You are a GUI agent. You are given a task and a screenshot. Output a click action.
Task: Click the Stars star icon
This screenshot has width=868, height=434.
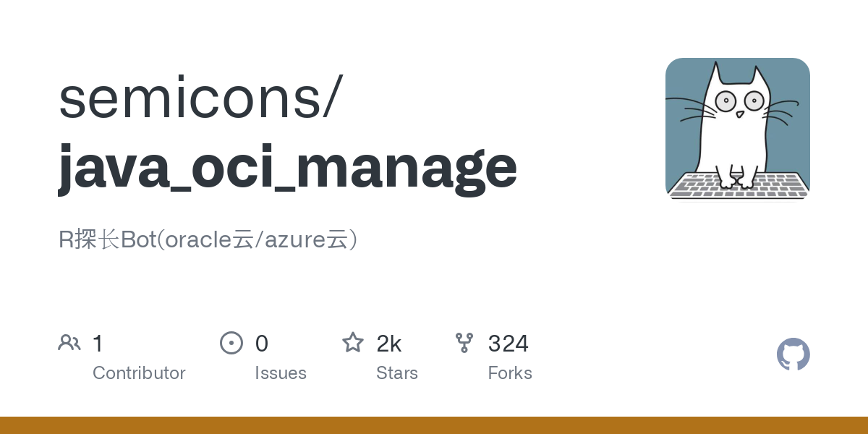(353, 343)
